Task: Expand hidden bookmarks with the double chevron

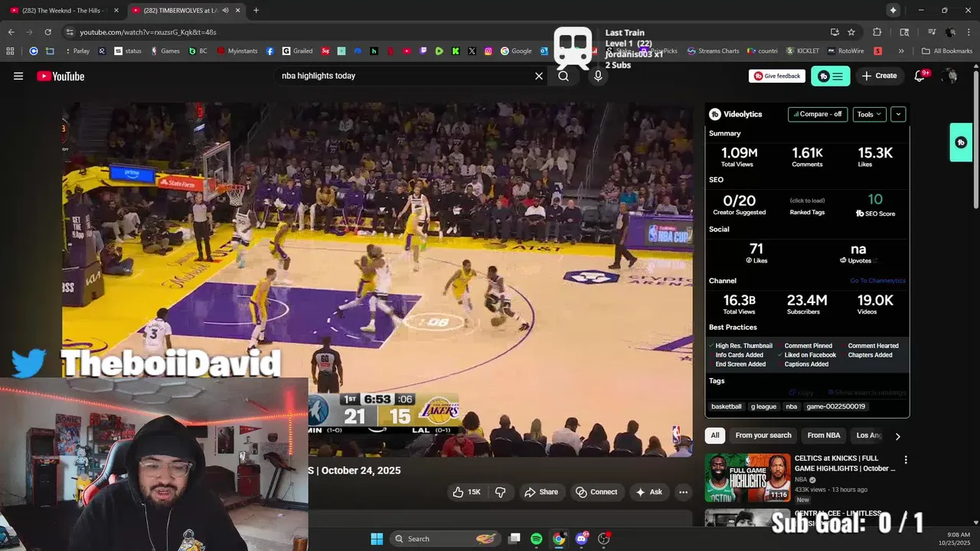Action: coord(901,51)
